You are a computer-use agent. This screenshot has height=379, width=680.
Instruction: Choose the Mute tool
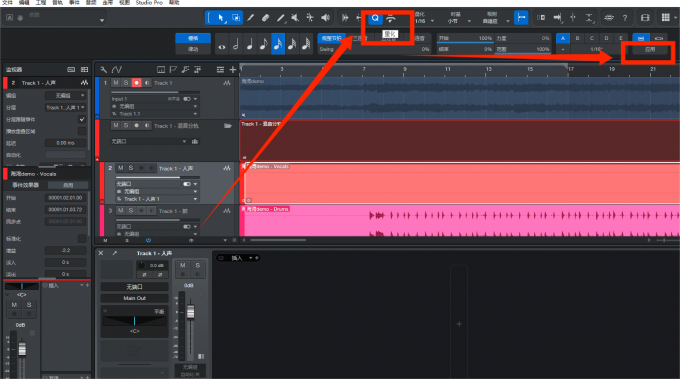click(295, 18)
